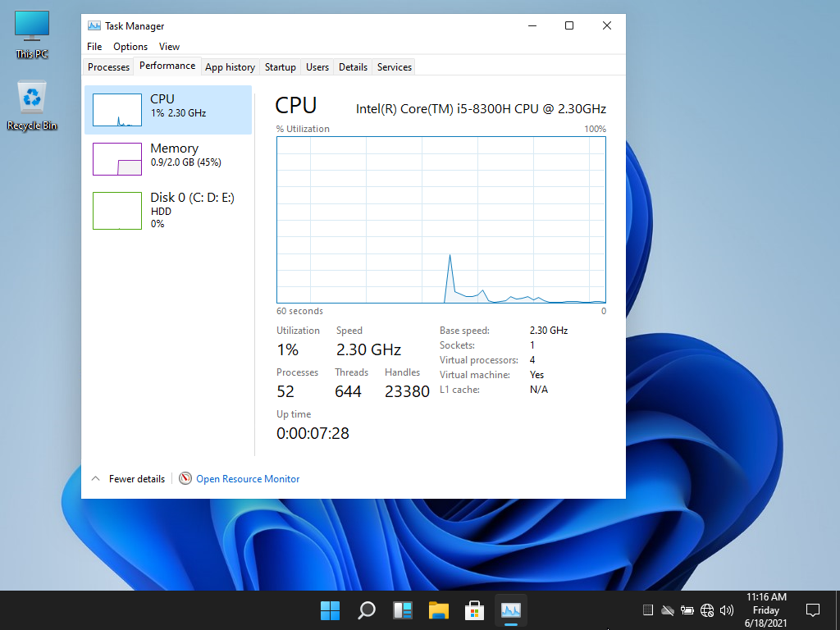Viewport: 840px width, 630px height.
Task: Select the Performance tab
Action: (167, 66)
